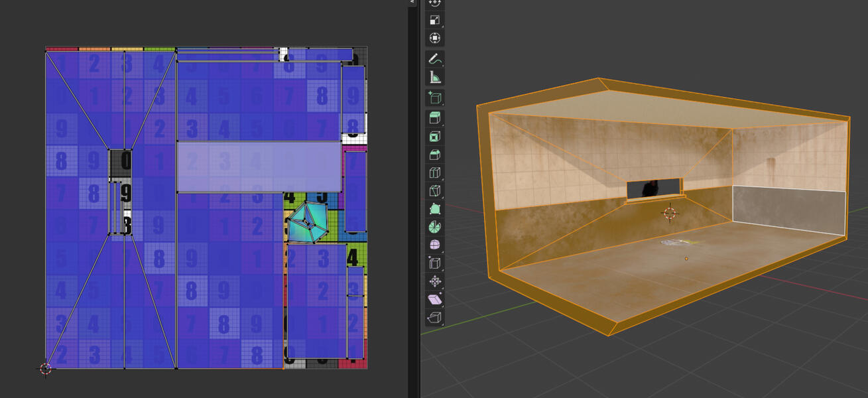This screenshot has height=398, width=868.
Task: Activate the Shear tool
Action: click(x=434, y=299)
